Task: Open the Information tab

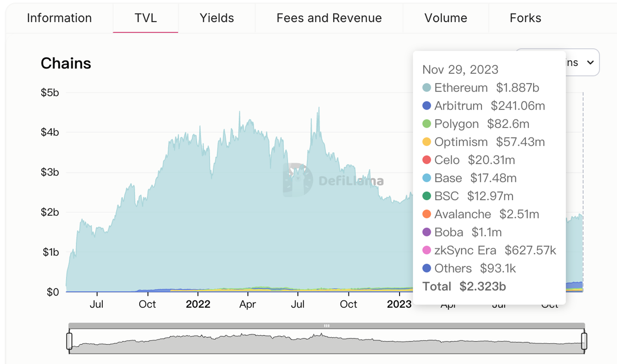Action: tap(59, 18)
